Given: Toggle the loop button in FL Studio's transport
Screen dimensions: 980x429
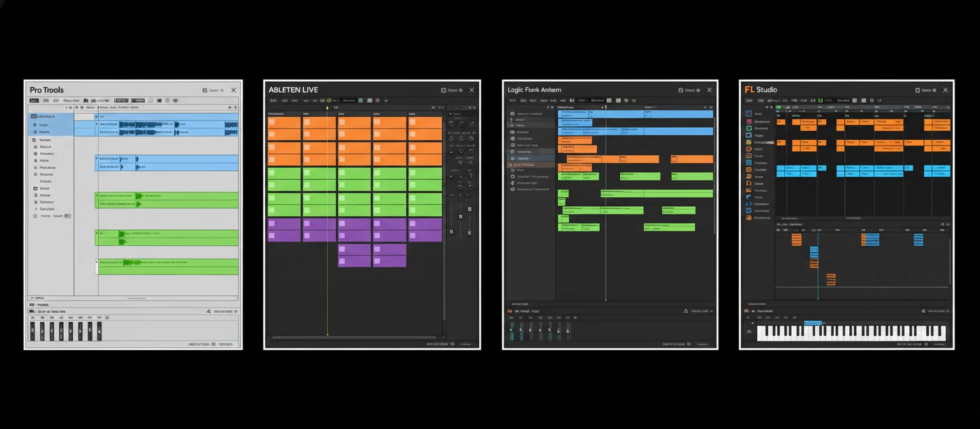Looking at the screenshot, I should [x=880, y=100].
